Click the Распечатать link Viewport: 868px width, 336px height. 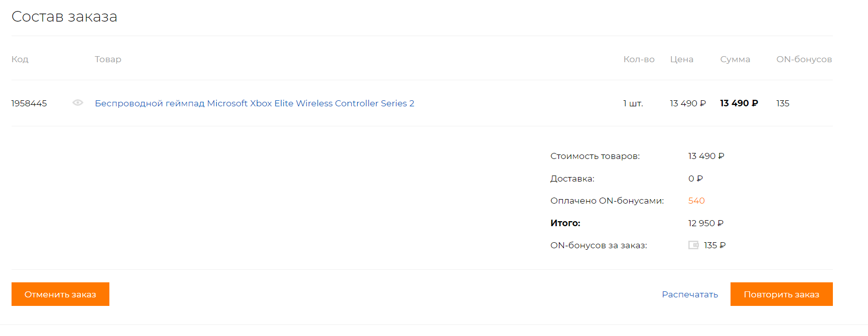click(x=690, y=294)
